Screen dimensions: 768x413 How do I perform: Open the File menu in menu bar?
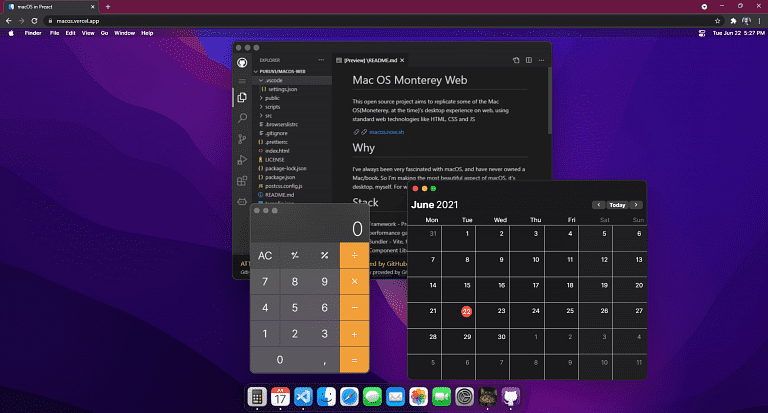tap(54, 33)
